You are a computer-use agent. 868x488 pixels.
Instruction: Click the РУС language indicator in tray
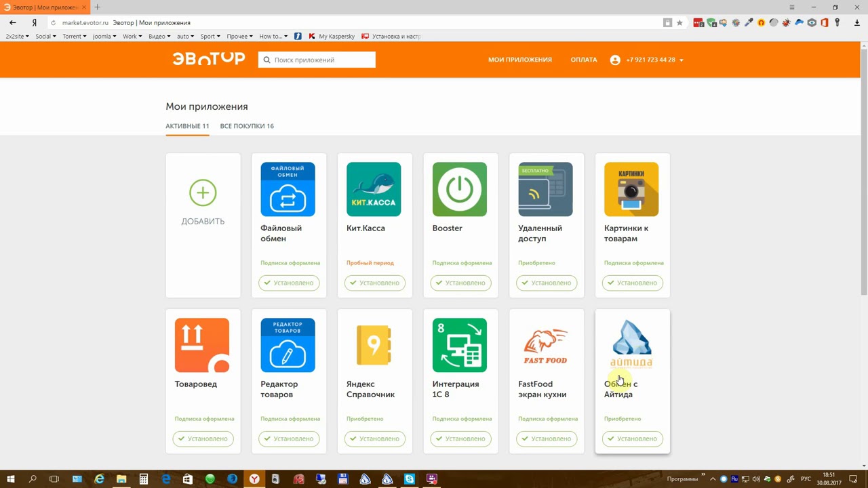(806, 479)
